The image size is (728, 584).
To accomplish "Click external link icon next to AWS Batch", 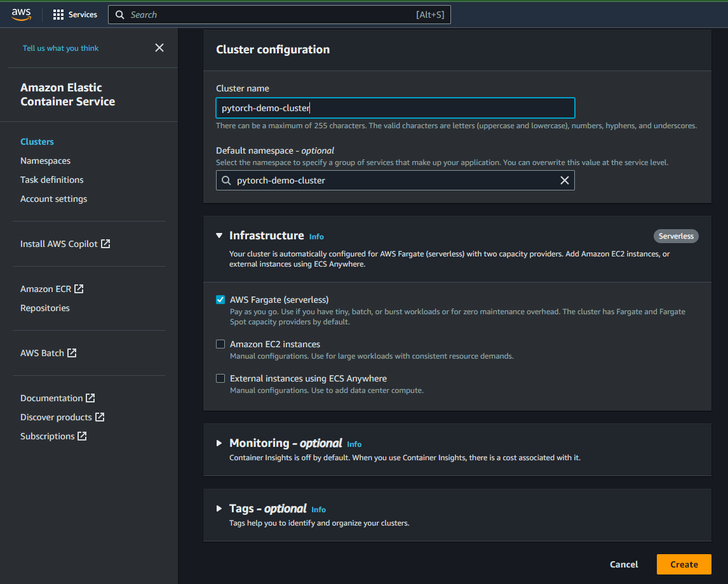I will pos(72,352).
